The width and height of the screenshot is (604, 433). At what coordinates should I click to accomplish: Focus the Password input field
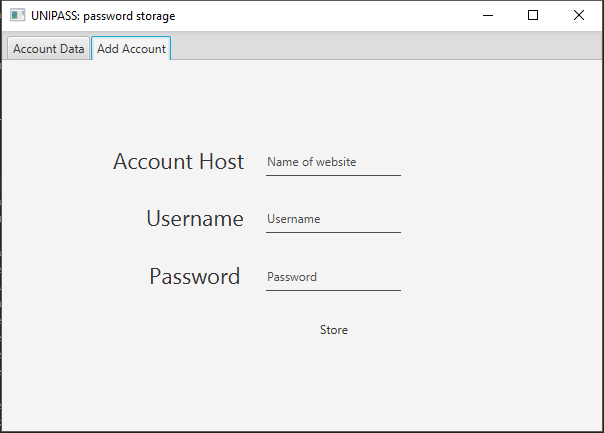(x=333, y=277)
